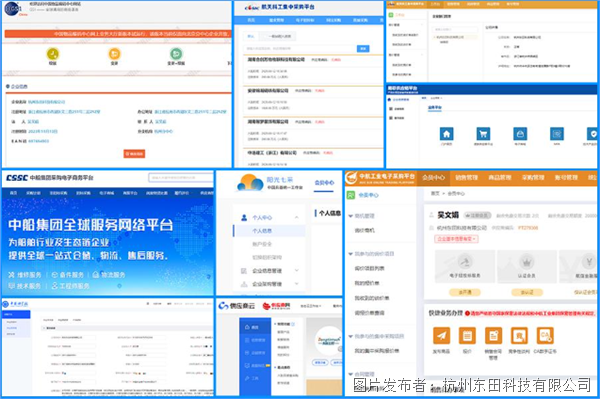600x399 pixels.
Task: Click the orange button below enterprise info
Action: (134, 154)
